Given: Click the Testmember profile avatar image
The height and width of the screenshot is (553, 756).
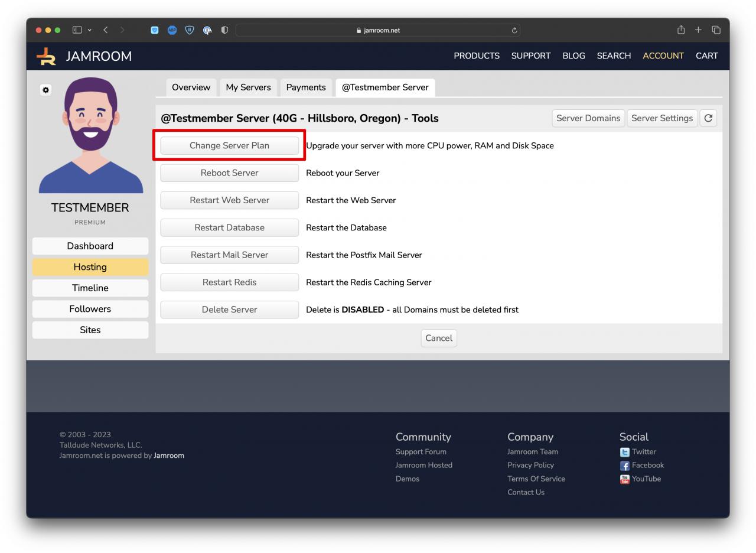Looking at the screenshot, I should click(90, 135).
